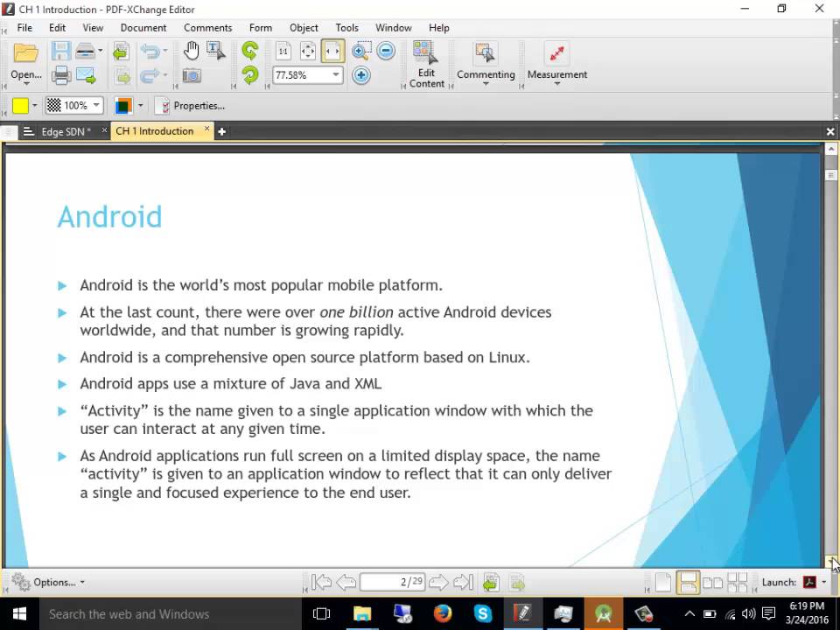This screenshot has height=630, width=840.
Task: Click the Redo arrow icon
Action: (x=150, y=75)
